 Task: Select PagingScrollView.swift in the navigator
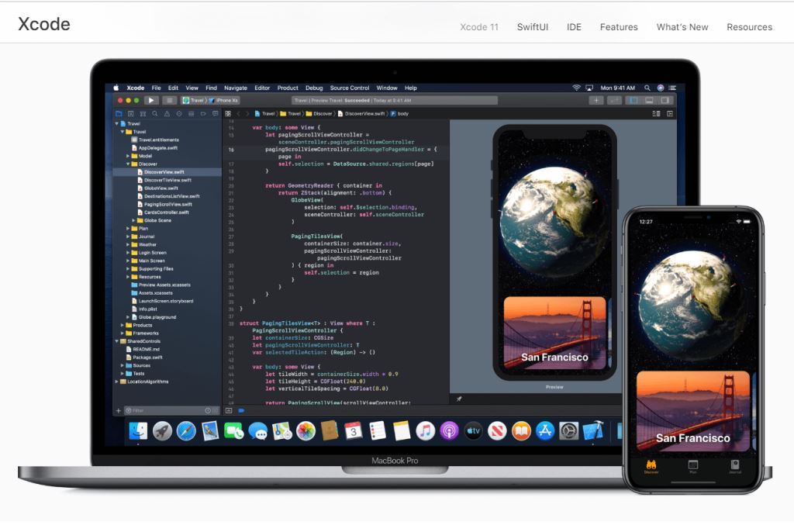click(167, 204)
